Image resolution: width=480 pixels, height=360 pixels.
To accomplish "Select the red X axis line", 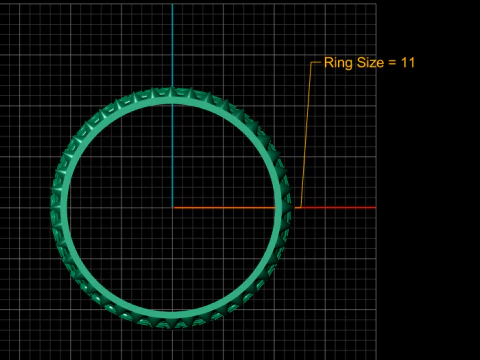I will point(338,208).
